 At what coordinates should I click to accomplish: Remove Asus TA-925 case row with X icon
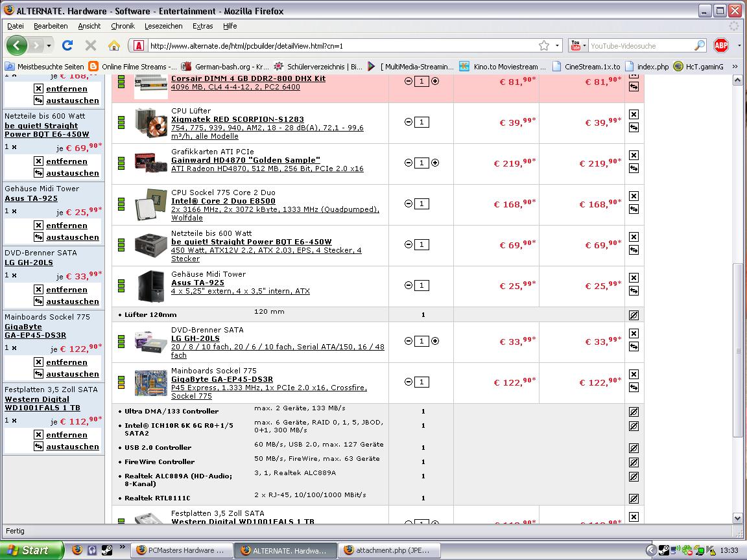point(634,277)
